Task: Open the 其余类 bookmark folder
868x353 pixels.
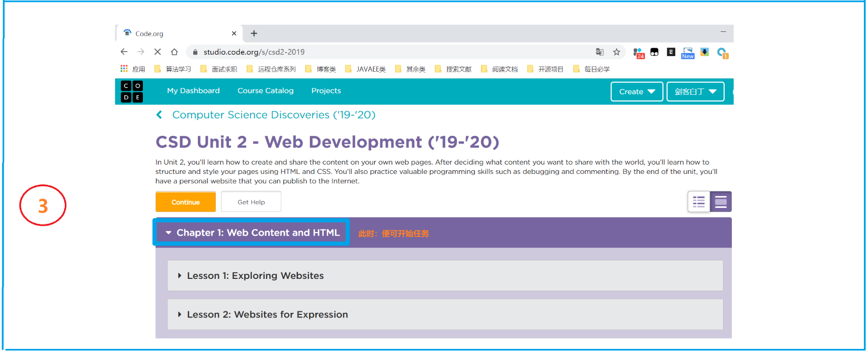Action: click(411, 69)
